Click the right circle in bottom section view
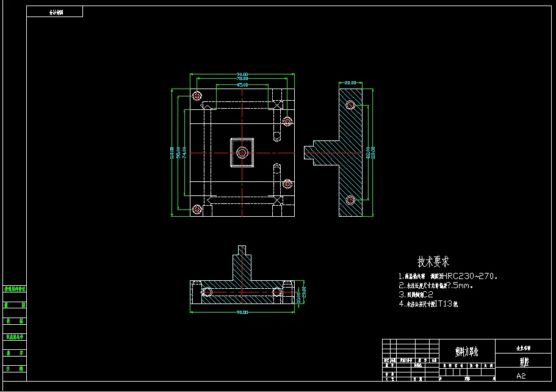Viewport: 556px width, 392px height. point(276,292)
